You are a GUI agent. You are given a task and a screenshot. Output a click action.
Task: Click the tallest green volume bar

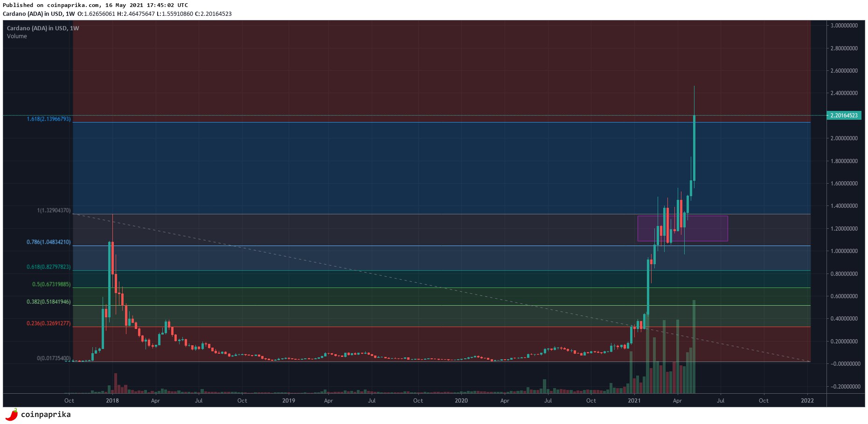[694, 347]
